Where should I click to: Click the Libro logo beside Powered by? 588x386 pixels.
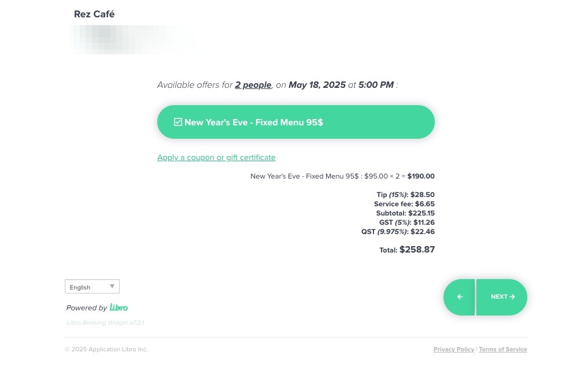[x=119, y=307]
